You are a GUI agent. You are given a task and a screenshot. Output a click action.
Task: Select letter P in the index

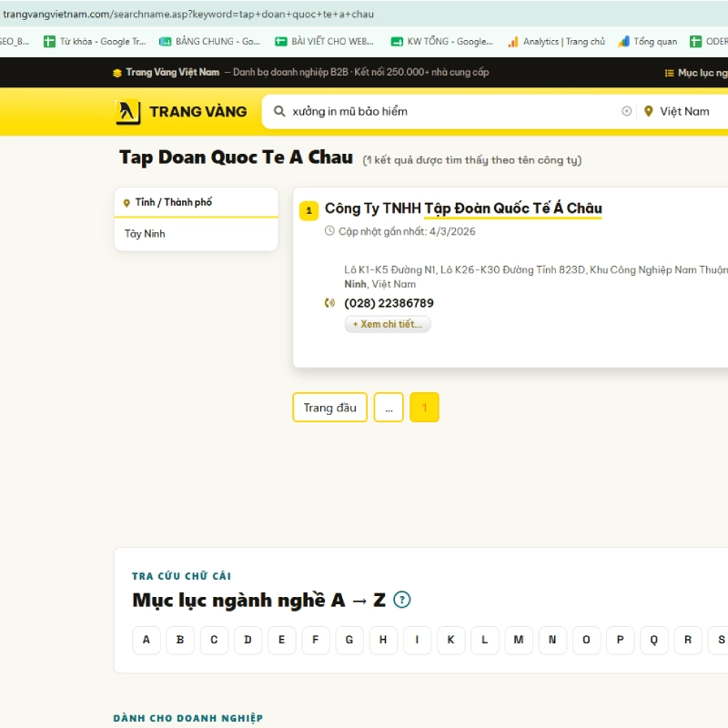pyautogui.click(x=621, y=640)
